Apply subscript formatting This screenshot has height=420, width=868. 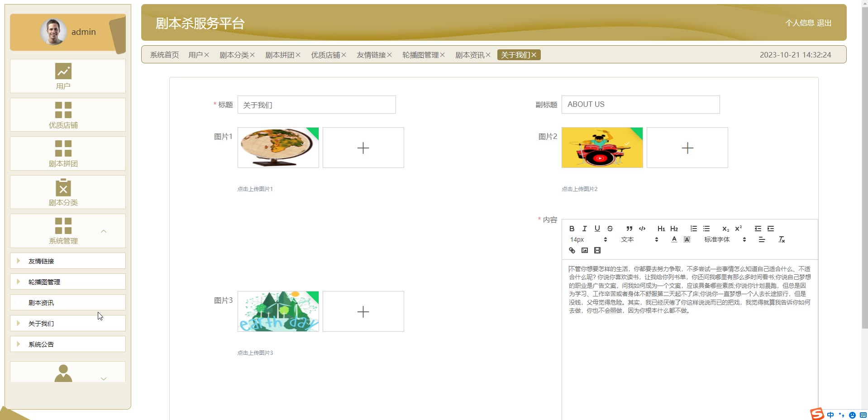[x=725, y=229]
